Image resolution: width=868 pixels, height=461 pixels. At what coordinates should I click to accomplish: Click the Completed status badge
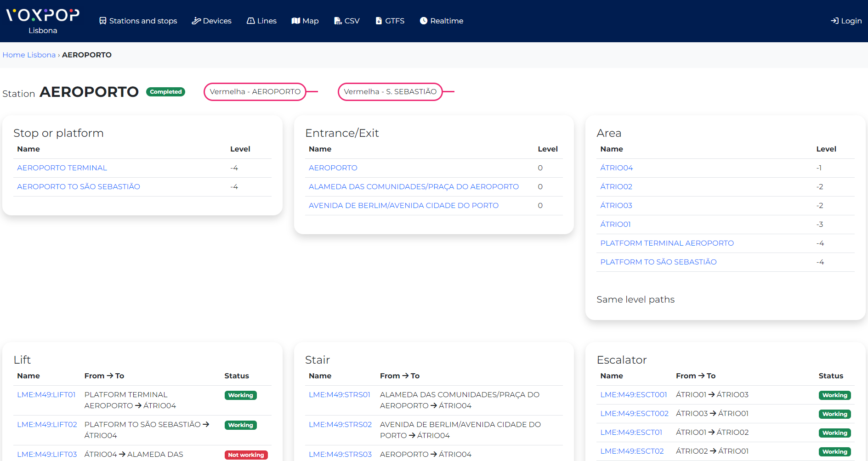165,92
